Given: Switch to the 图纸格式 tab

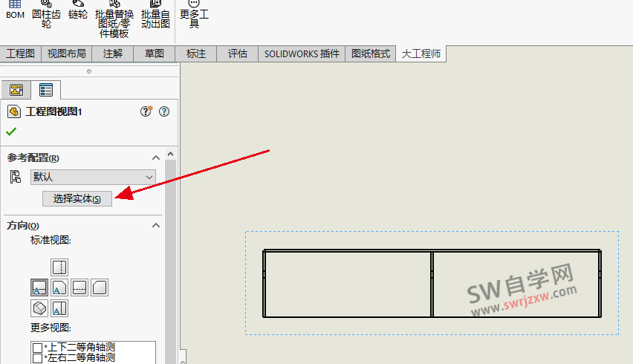Looking at the screenshot, I should point(371,53).
